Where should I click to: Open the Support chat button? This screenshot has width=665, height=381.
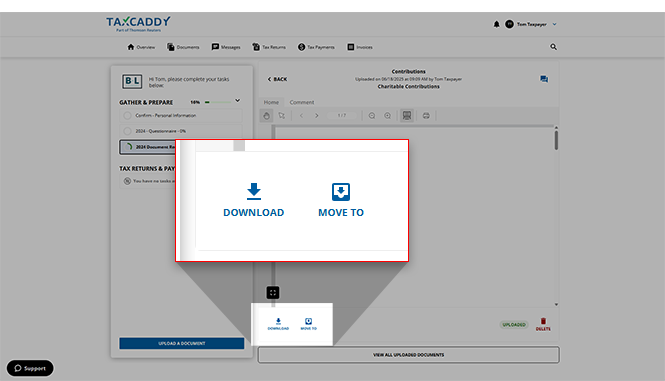click(30, 368)
